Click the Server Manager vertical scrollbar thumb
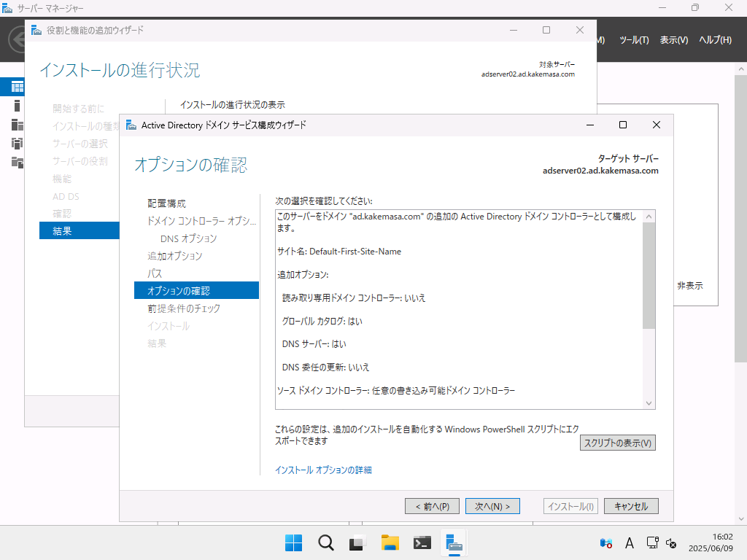 [x=741, y=219]
